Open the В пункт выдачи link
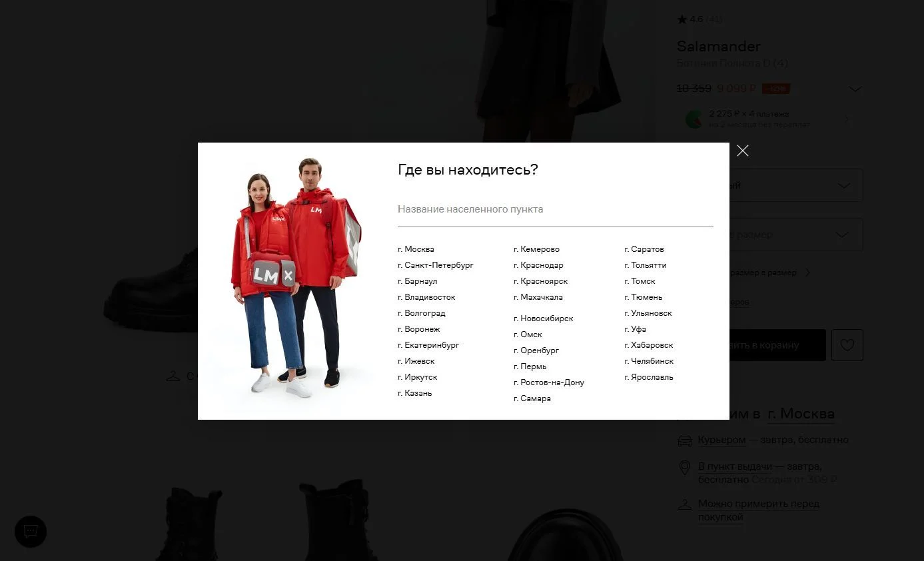 pos(735,466)
